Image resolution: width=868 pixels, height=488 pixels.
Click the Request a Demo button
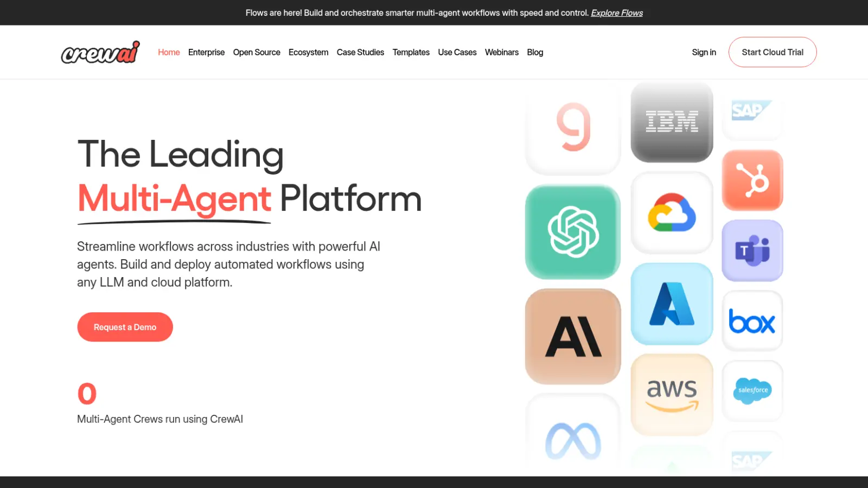125,327
